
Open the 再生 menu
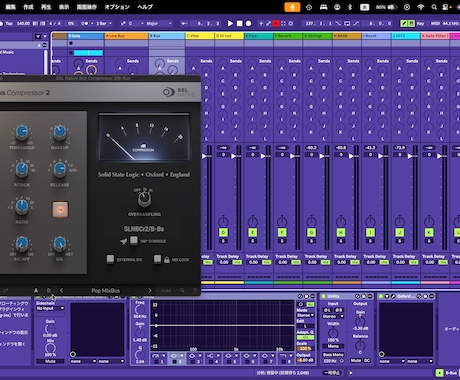pos(46,7)
